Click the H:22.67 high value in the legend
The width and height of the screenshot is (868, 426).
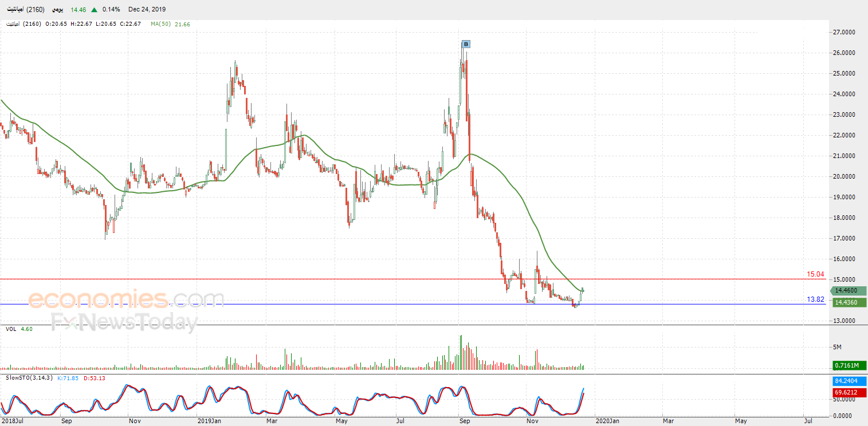81,24
